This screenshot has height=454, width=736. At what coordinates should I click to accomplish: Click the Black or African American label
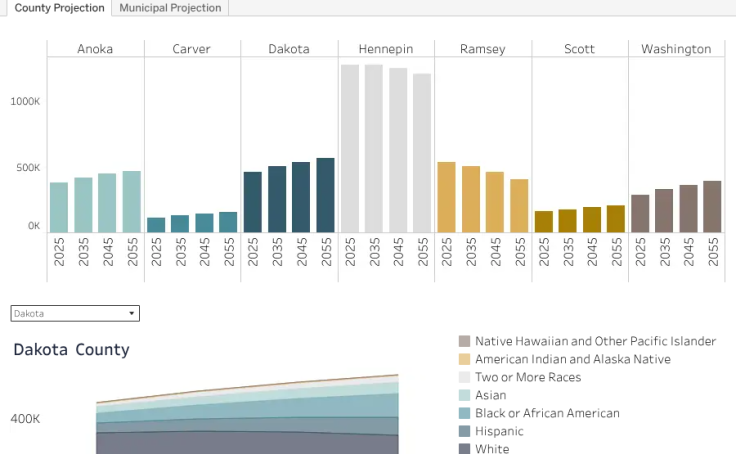(x=547, y=413)
